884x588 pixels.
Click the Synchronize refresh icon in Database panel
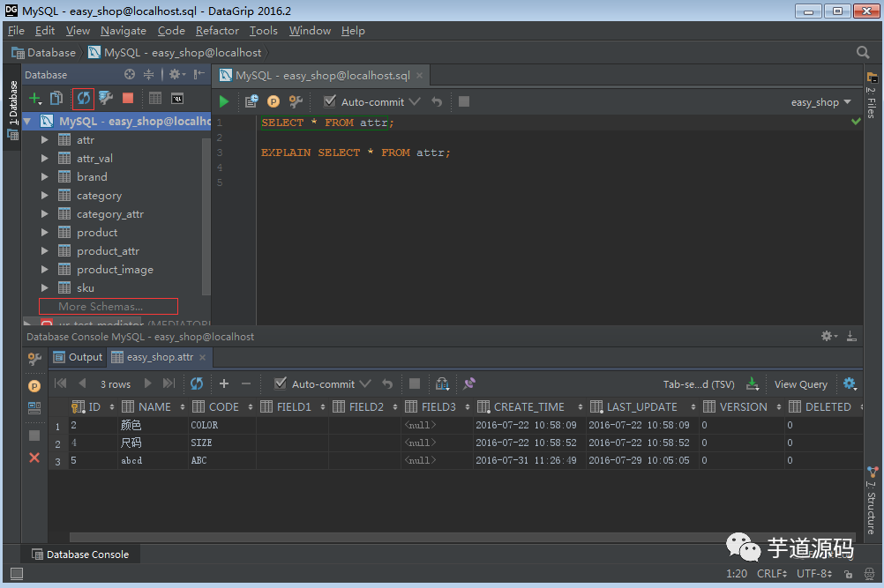click(x=84, y=99)
